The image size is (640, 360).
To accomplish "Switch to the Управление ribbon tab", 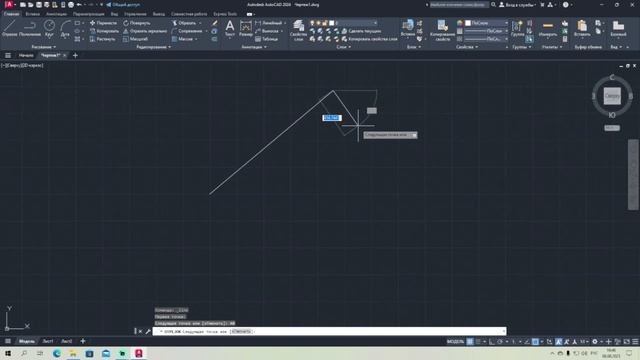I will click(x=135, y=14).
